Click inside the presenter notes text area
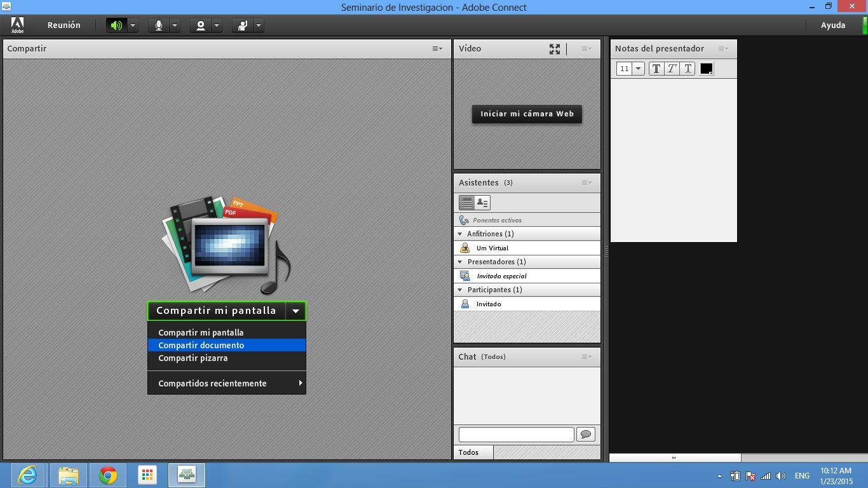The height and width of the screenshot is (488, 868). [674, 160]
